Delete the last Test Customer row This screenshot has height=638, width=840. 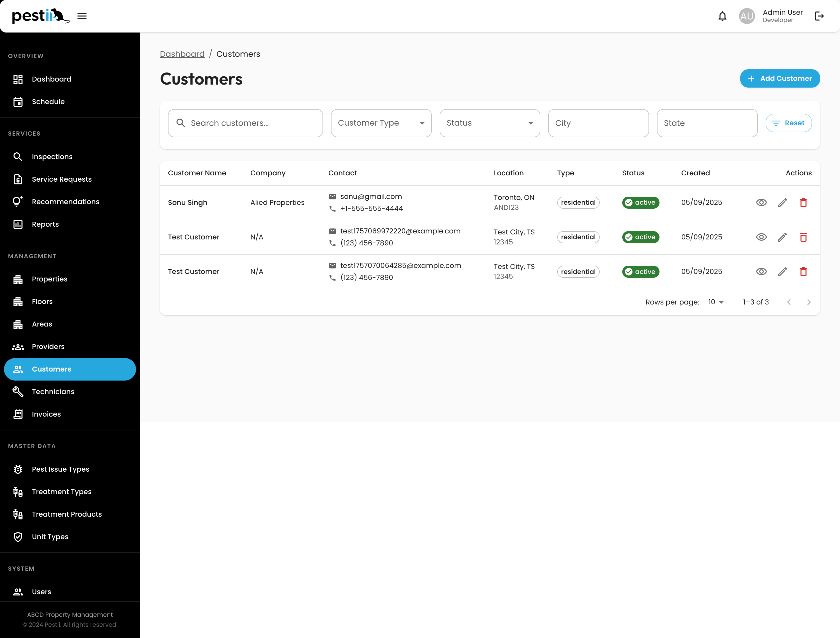coord(803,272)
